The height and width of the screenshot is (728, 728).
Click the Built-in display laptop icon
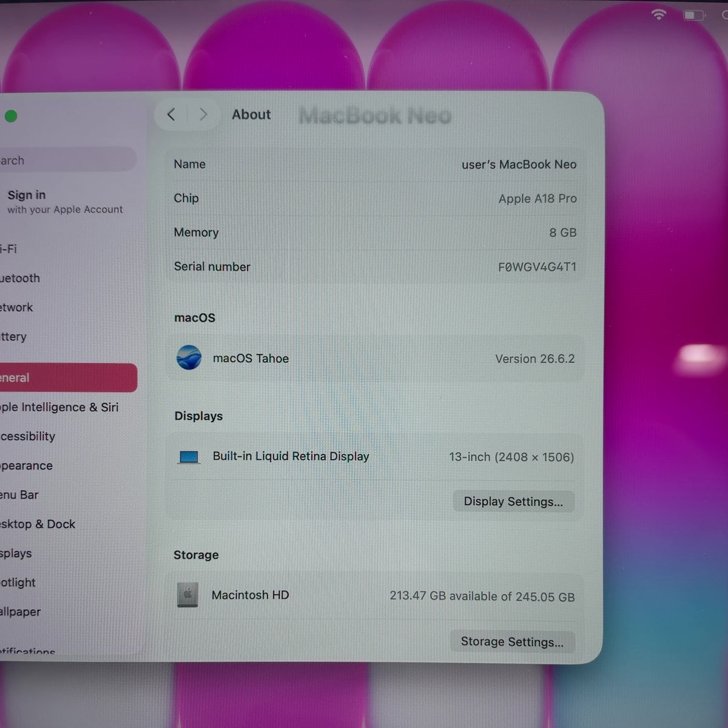(x=189, y=457)
